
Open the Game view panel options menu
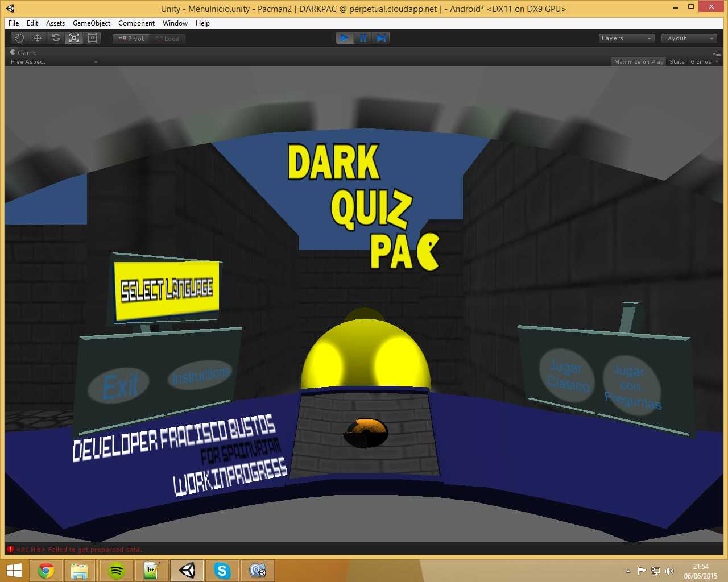717,53
